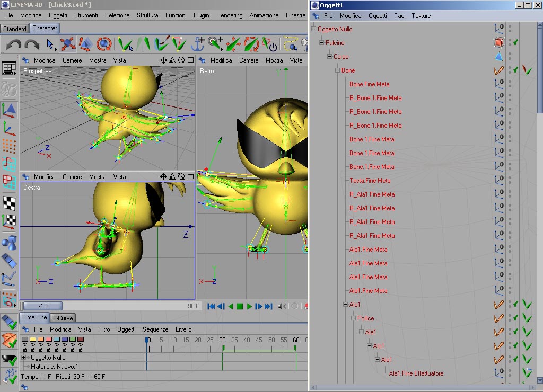This screenshot has width=543, height=392.
Task: Open the Rendering menu
Action: [229, 15]
